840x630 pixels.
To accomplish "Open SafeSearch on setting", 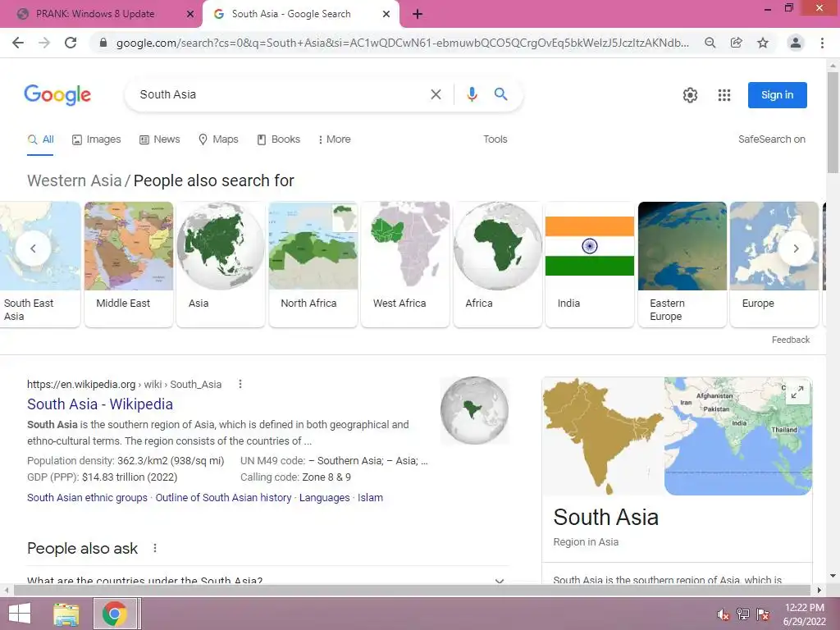I will click(x=771, y=139).
